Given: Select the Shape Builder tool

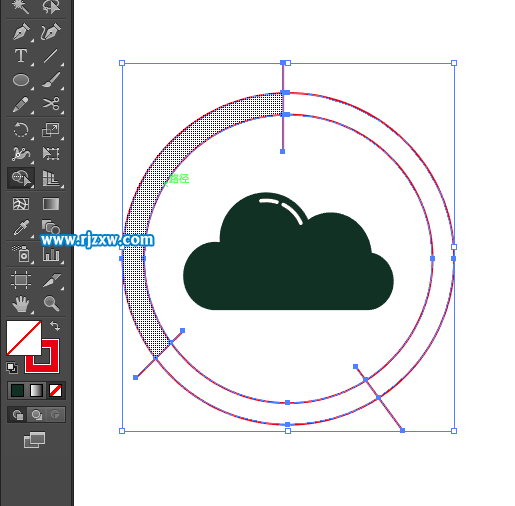Looking at the screenshot, I should [21, 178].
